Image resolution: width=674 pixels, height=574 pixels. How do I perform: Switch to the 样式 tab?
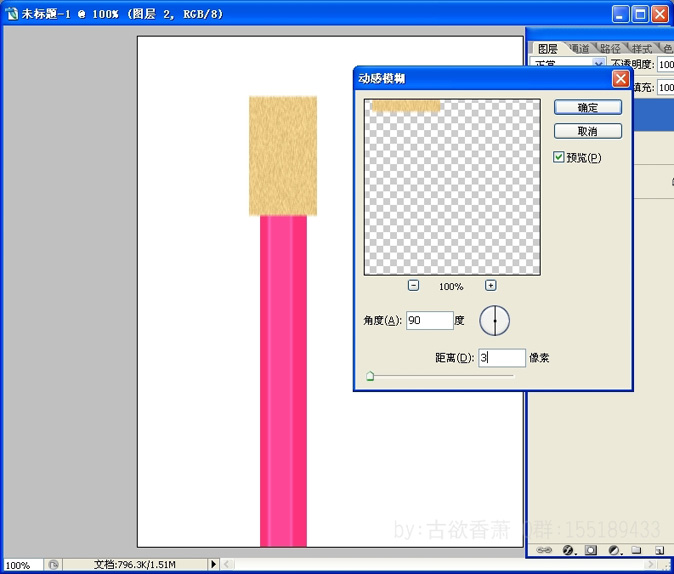click(641, 49)
